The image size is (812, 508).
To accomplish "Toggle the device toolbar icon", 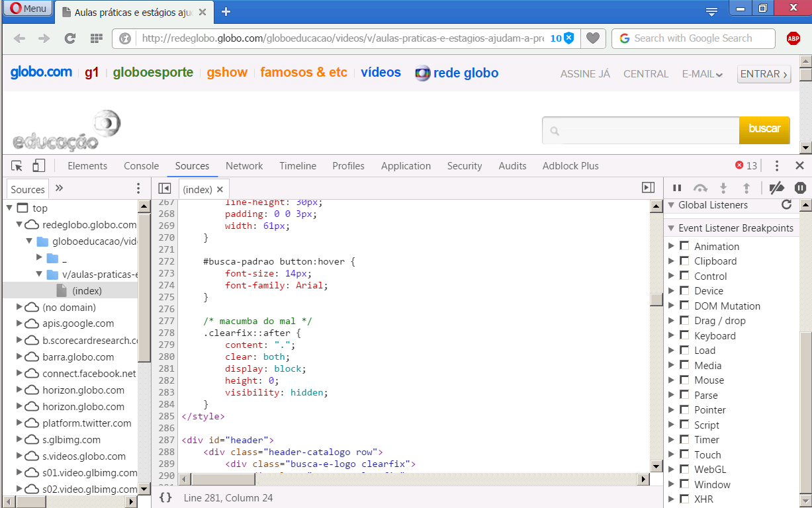I will (x=39, y=166).
